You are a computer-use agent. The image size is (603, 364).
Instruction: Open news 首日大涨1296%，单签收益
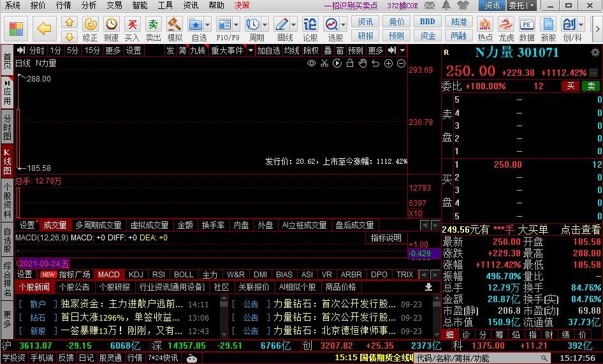(x=120, y=317)
